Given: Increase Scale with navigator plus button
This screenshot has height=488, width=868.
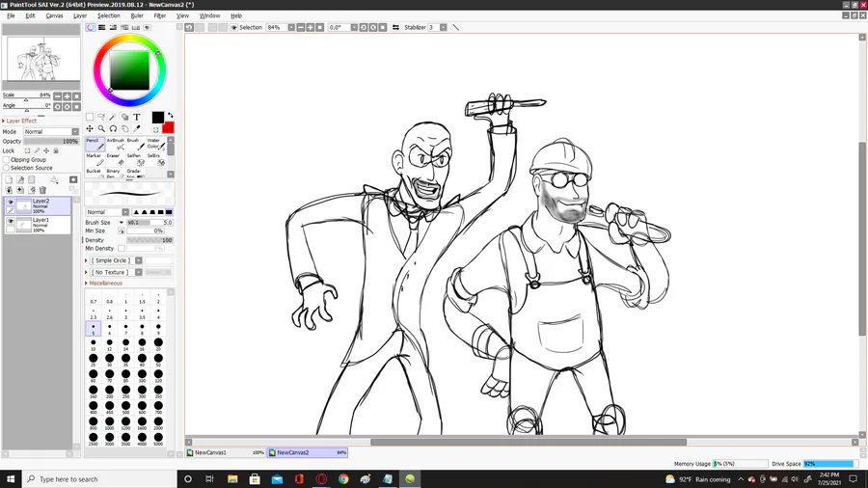Looking at the screenshot, I should pyautogui.click(x=67, y=96).
